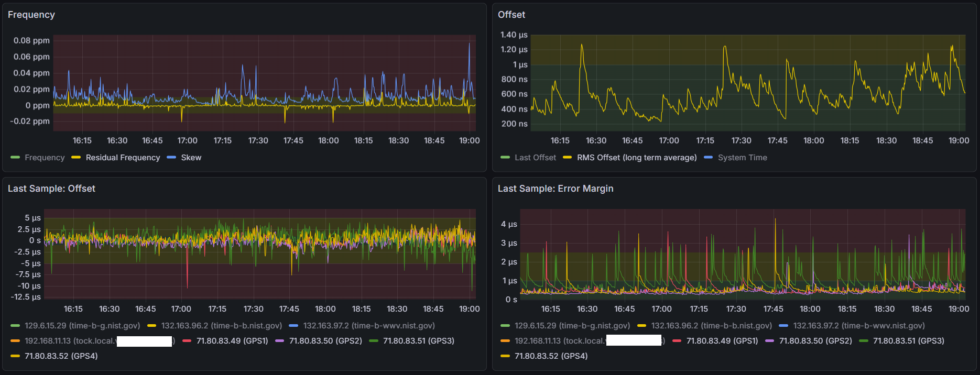This screenshot has height=375, width=980.
Task: Toggle the Residual Frequency legend entry
Action: tap(123, 158)
